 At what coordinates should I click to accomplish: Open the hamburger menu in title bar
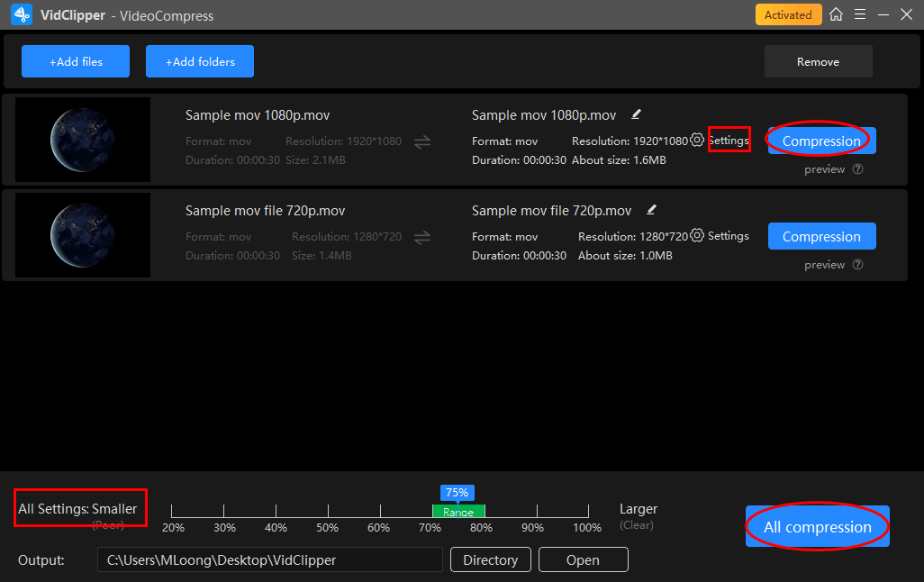(x=860, y=14)
